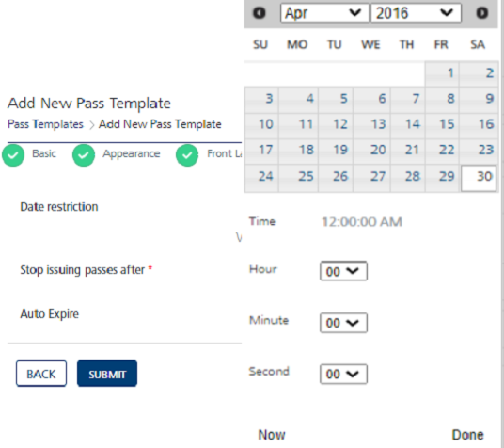
Task: Expand the Hour dropdown
Action: point(343,271)
